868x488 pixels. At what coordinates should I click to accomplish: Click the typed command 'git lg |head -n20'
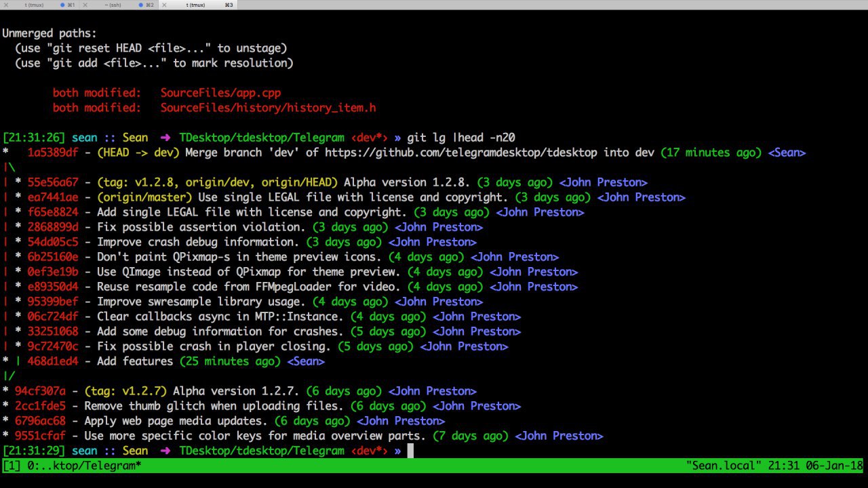click(x=461, y=138)
